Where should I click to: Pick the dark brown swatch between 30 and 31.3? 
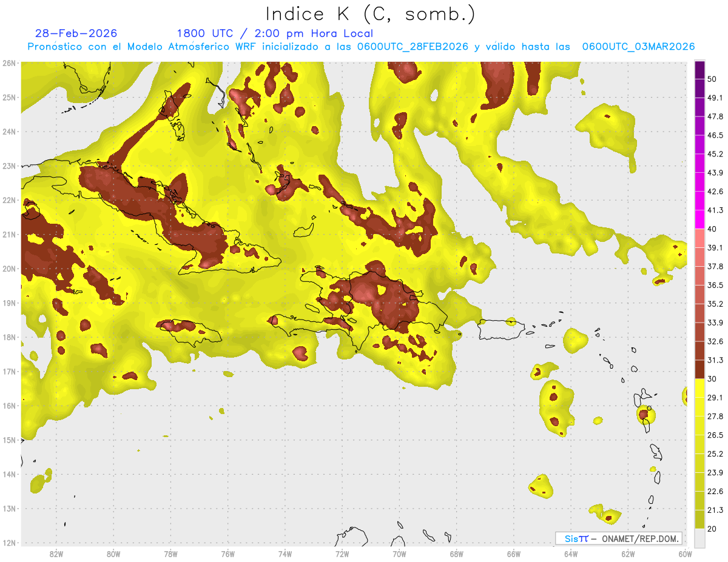point(699,370)
